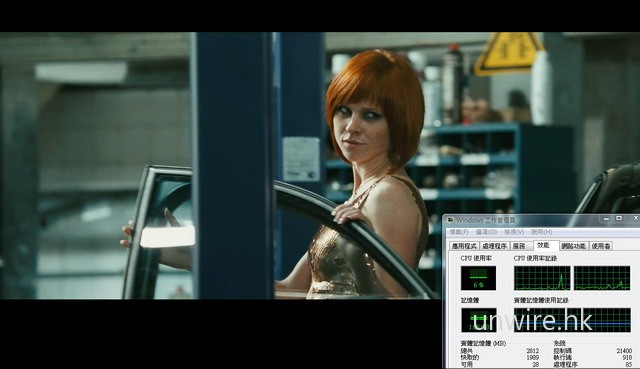Open the 選項(O) menu in Task Manager
The width and height of the screenshot is (640, 369).
pyautogui.click(x=486, y=232)
